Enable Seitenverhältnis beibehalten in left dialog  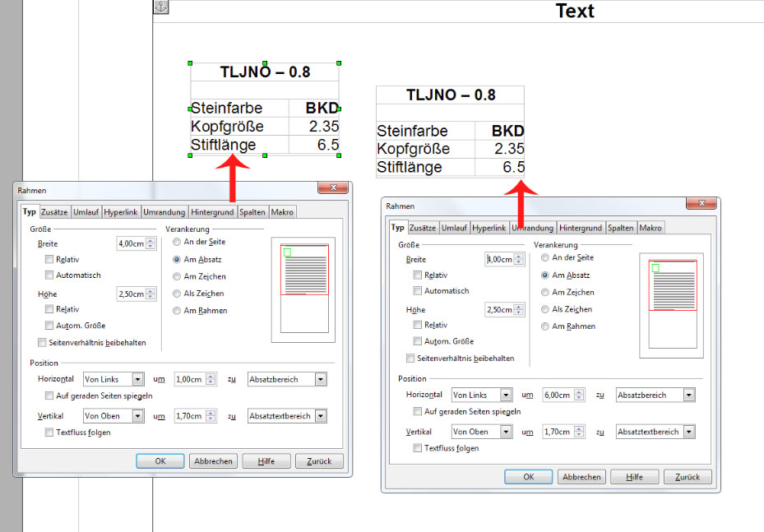pyautogui.click(x=43, y=342)
